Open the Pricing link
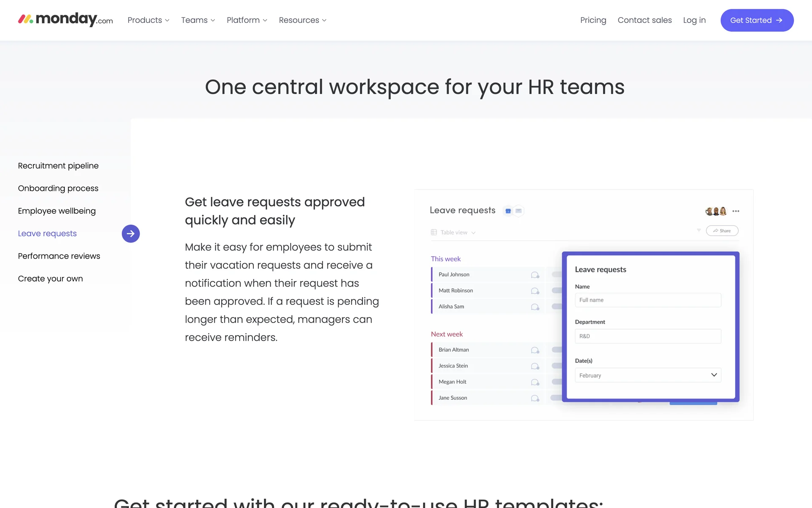The image size is (812, 508). coord(593,20)
